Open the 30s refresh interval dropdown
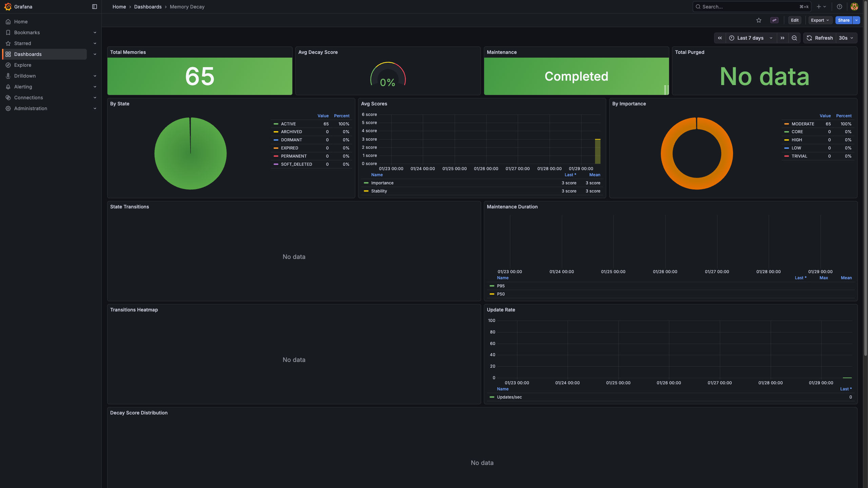This screenshot has height=488, width=868. [846, 38]
